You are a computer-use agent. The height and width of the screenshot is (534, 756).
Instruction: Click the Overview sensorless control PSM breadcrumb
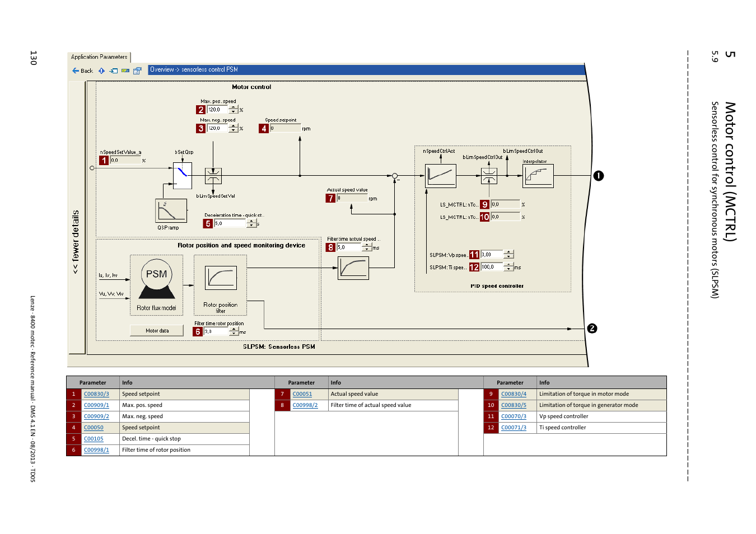(x=194, y=69)
